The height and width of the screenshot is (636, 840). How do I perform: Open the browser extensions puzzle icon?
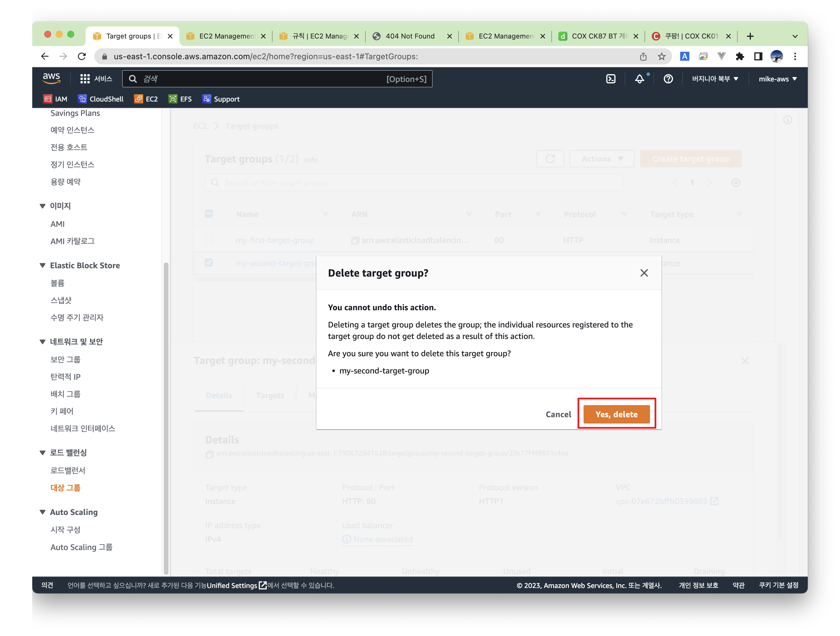pos(740,57)
